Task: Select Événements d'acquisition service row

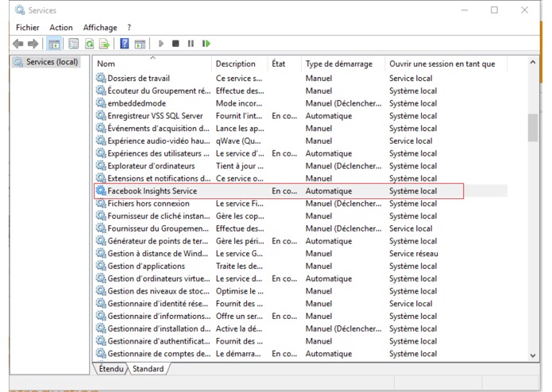Action: click(158, 129)
